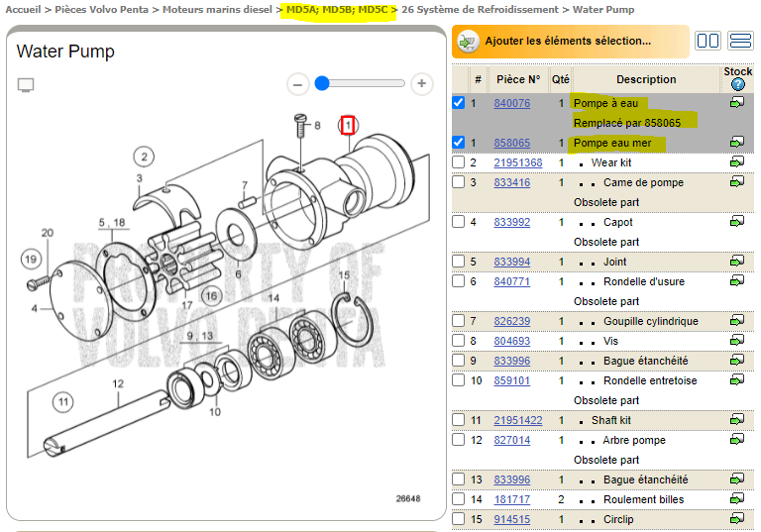Open part number 858065 link
The width and height of the screenshot is (761, 532).
click(511, 143)
